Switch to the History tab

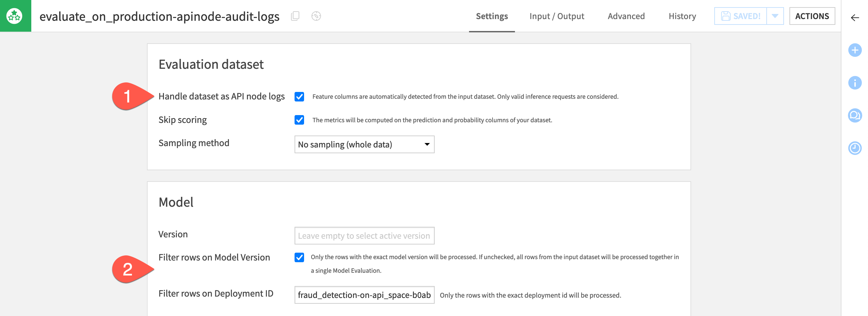[682, 16]
